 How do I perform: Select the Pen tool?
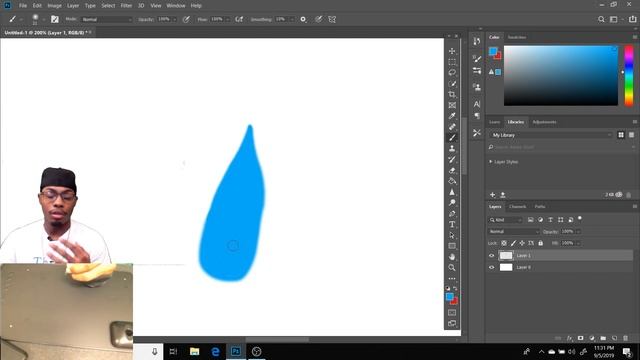tap(452, 213)
